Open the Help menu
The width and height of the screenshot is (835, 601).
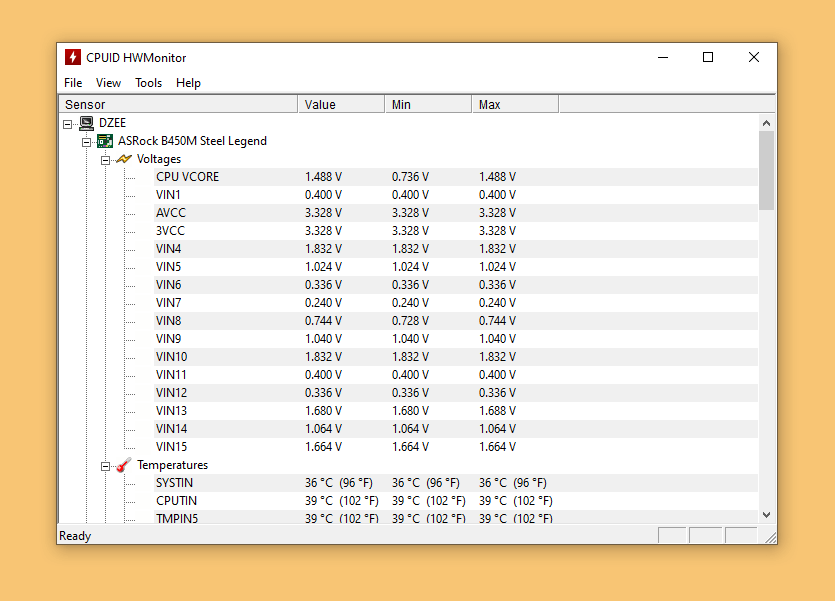[188, 83]
